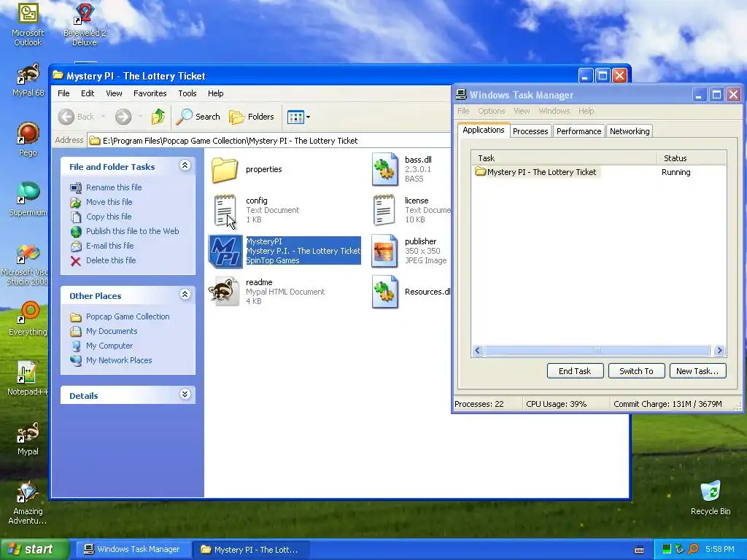Select the license text document
Image resolution: width=747 pixels, height=560 pixels.
[x=411, y=210]
